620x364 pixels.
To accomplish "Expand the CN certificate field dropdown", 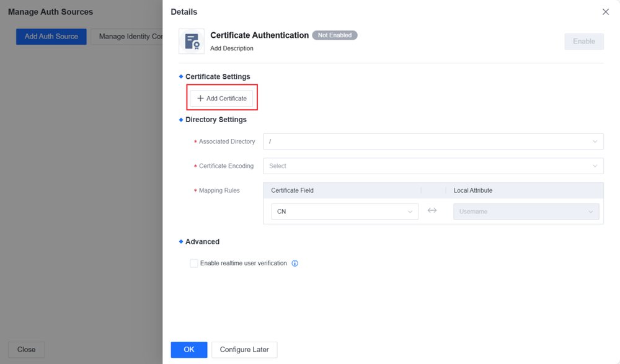I will pyautogui.click(x=344, y=211).
